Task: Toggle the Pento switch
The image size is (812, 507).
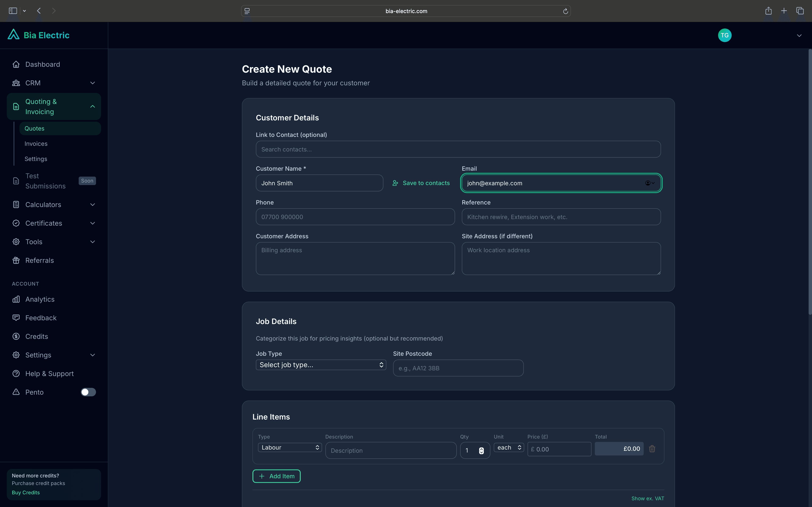Action: pyautogui.click(x=88, y=392)
